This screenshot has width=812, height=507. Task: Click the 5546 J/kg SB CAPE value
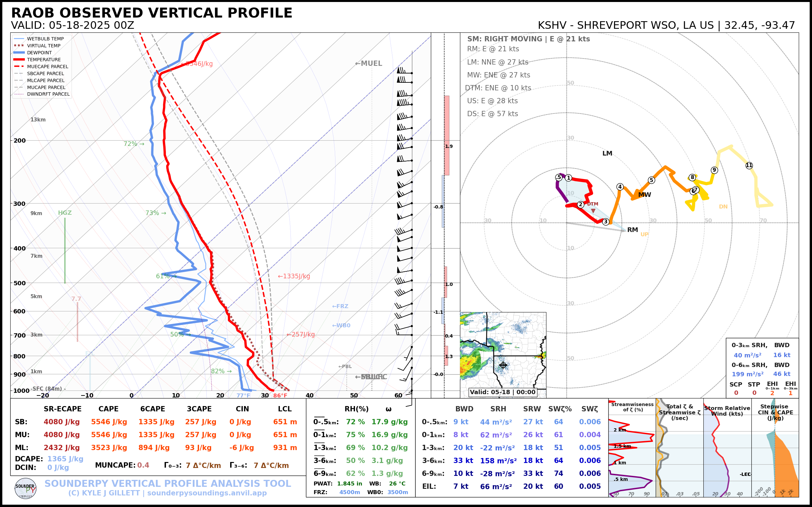click(109, 422)
